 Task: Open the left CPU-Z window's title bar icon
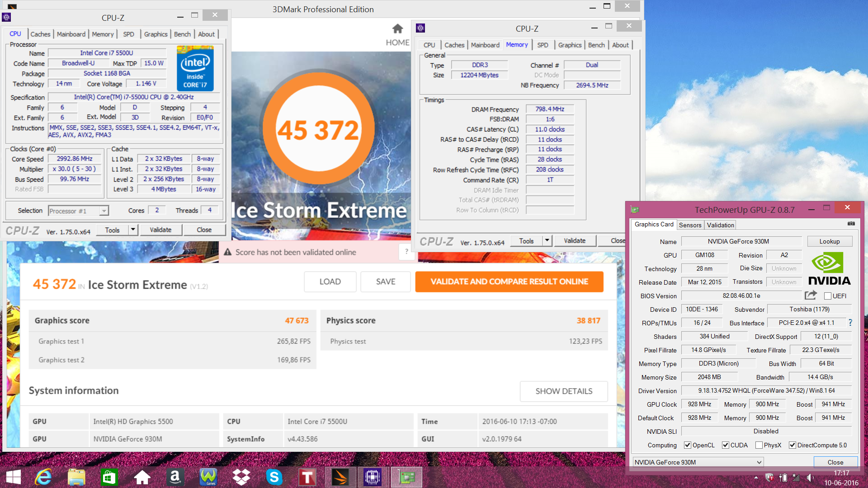point(6,18)
